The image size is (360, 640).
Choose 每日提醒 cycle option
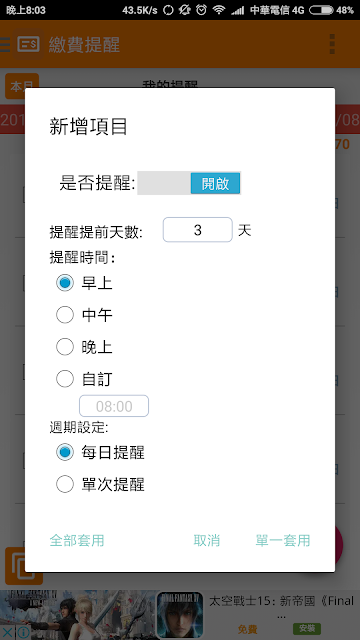[x=100, y=452]
